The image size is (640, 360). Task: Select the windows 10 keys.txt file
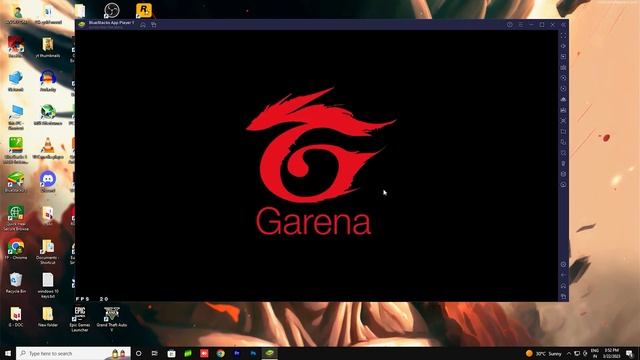click(48, 286)
